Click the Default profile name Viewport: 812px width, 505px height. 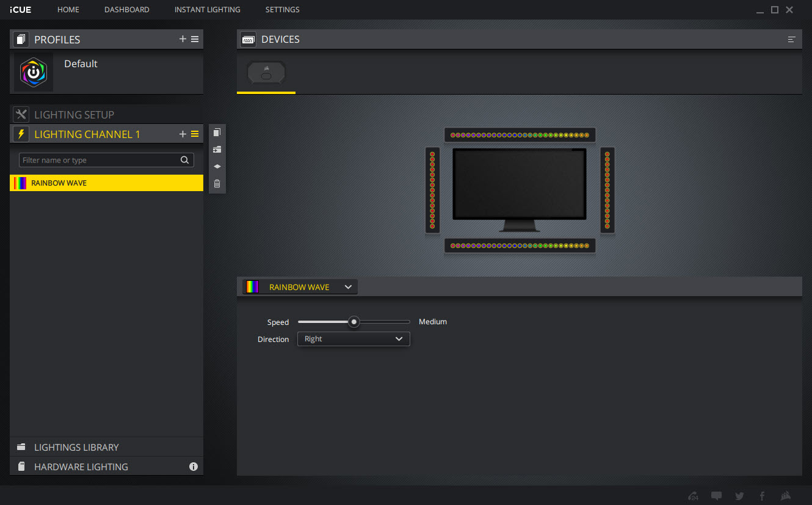pyautogui.click(x=81, y=64)
